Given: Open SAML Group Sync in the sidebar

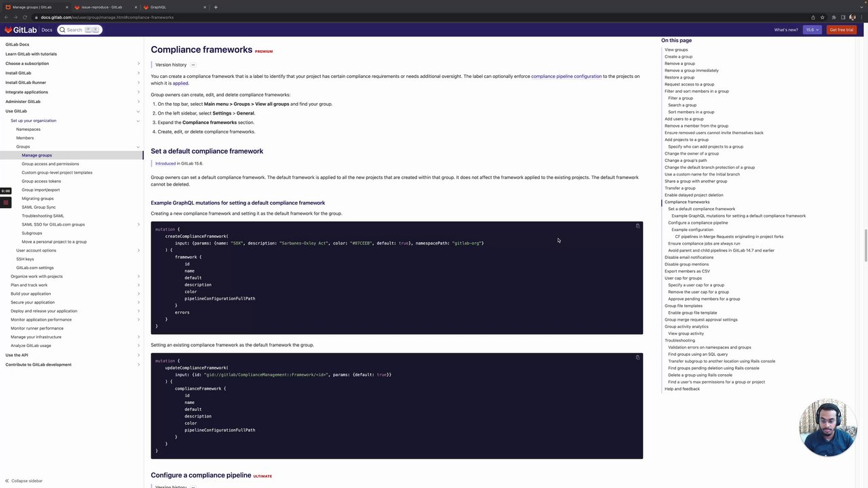Looking at the screenshot, I should [x=39, y=207].
